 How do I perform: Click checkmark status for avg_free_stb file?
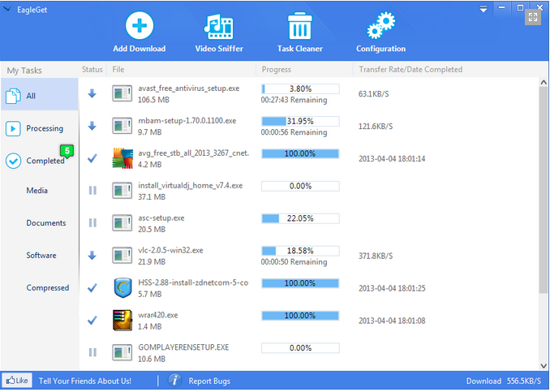coord(92,158)
